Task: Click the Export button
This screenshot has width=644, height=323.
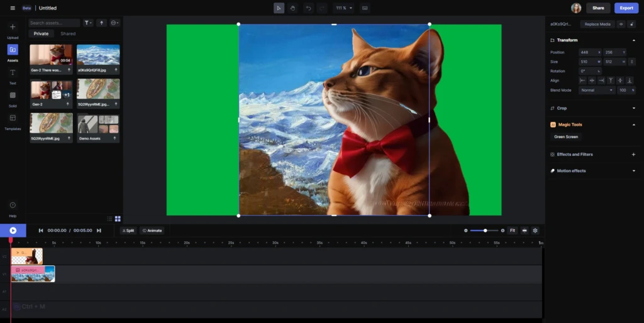Action: [626, 8]
